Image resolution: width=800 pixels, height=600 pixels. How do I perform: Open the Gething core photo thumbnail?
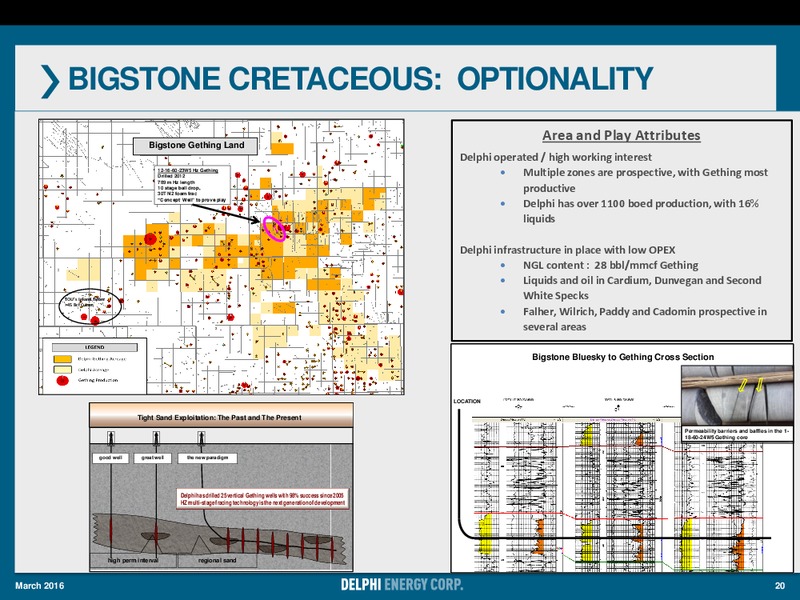[737, 395]
